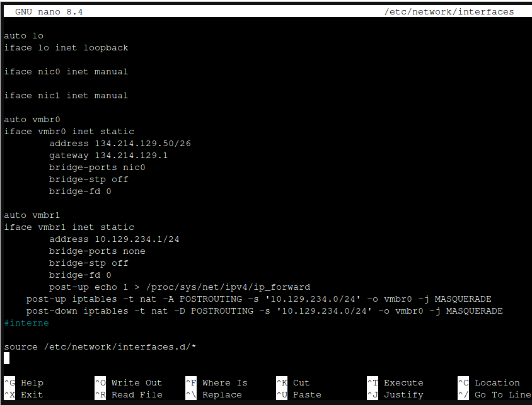Click the unfinished #interne comment line

26,322
